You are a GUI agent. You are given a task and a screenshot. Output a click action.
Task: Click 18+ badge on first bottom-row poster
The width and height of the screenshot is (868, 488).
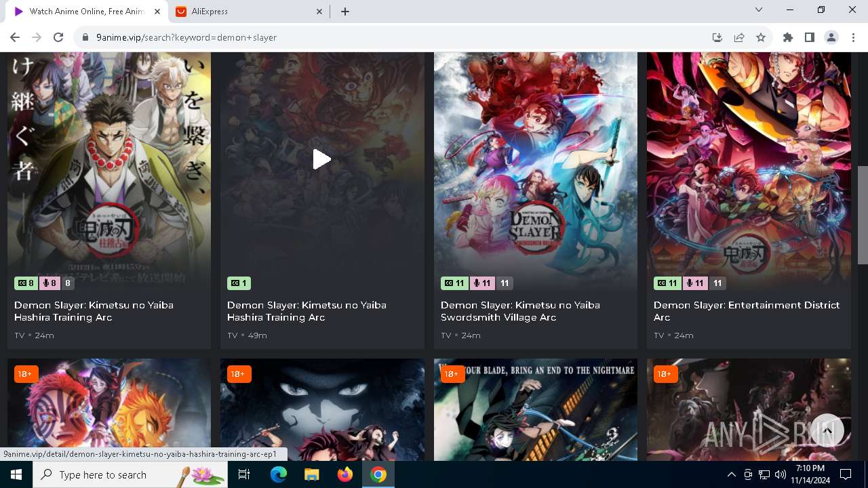pyautogui.click(x=26, y=374)
